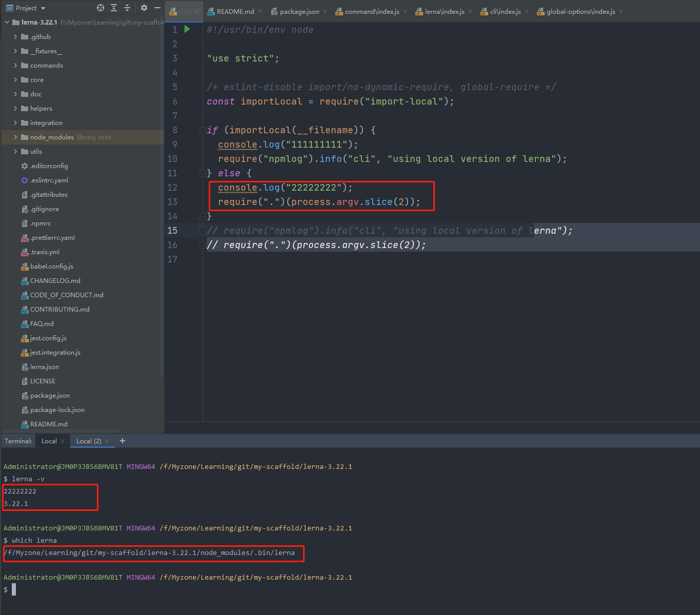Image resolution: width=700 pixels, height=615 pixels.
Task: Switch to package.json editor tab
Action: click(x=295, y=11)
